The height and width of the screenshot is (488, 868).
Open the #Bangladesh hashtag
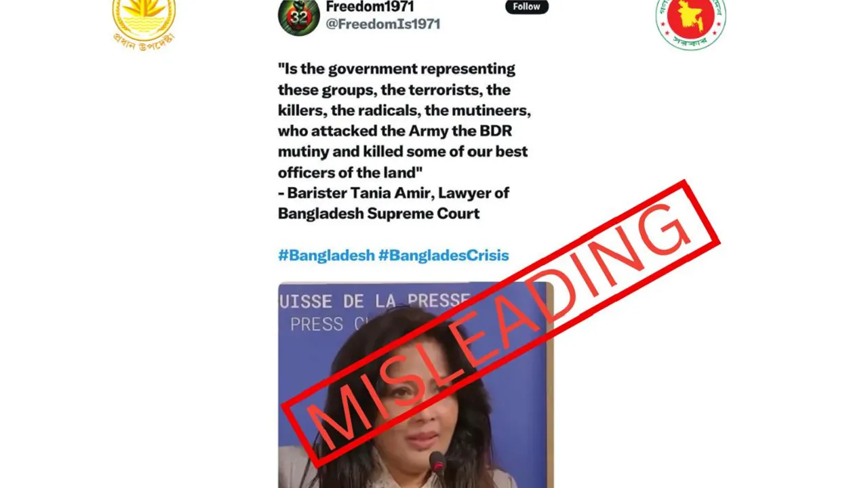click(x=326, y=256)
